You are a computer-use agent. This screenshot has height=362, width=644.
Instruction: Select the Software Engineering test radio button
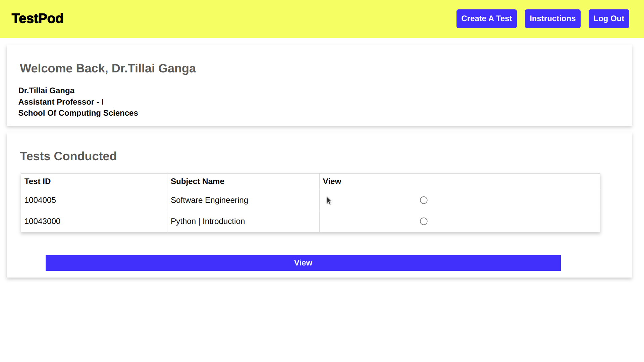point(424,200)
